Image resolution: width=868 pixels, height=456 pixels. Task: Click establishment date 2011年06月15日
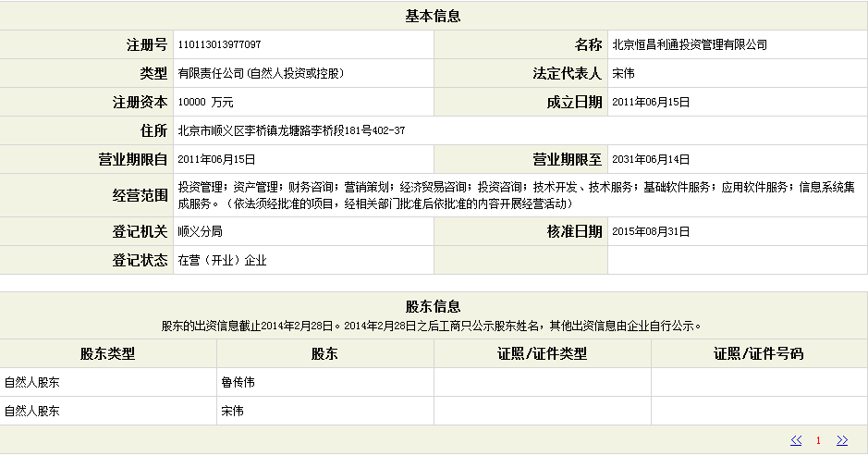pos(651,102)
